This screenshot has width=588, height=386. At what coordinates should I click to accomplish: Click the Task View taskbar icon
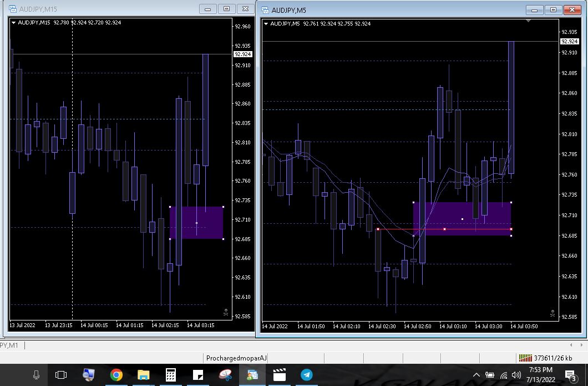61,375
